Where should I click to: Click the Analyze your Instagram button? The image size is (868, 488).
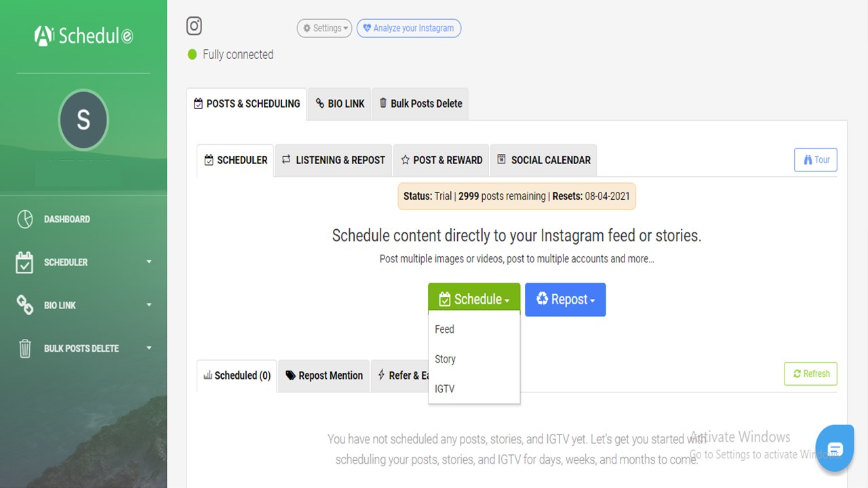click(408, 28)
